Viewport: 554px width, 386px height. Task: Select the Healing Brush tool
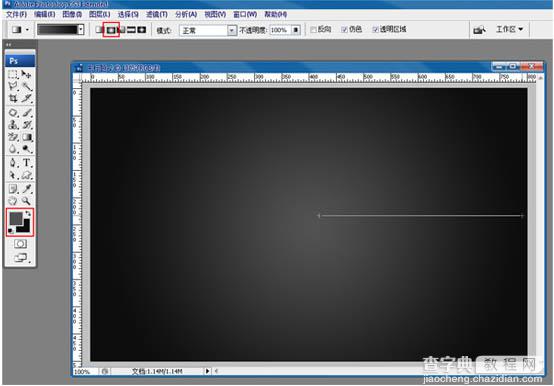13,113
